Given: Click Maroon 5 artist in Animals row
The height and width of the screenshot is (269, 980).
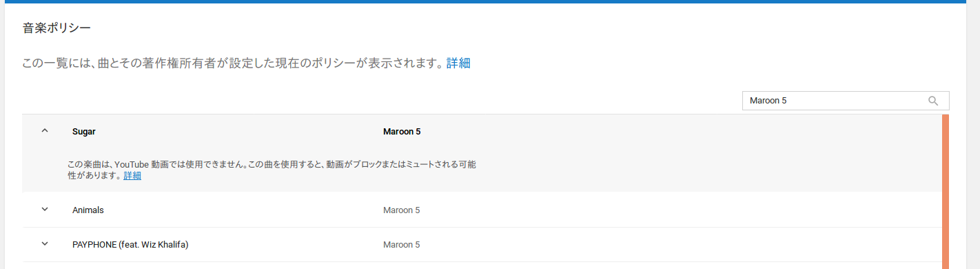Looking at the screenshot, I should click(x=402, y=210).
